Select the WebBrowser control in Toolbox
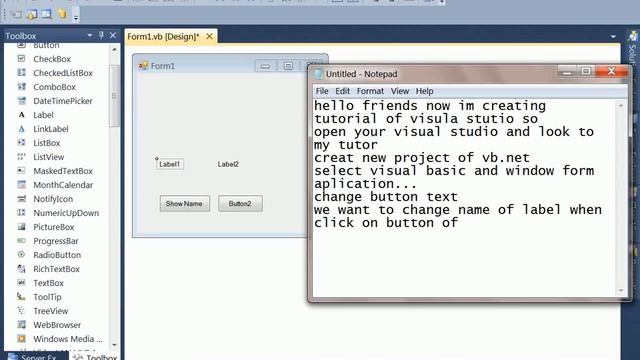640x360 pixels. point(57,325)
